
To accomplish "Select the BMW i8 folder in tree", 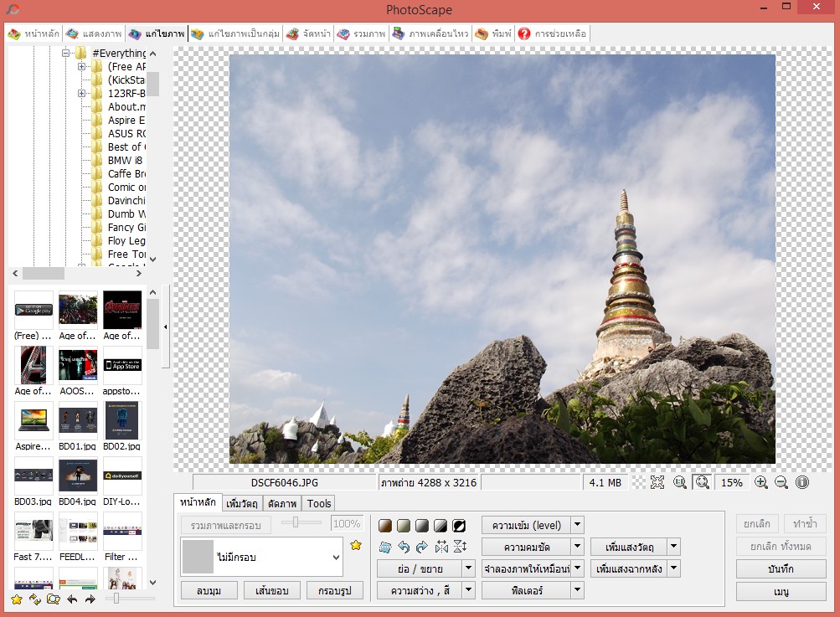I will pyautogui.click(x=125, y=160).
